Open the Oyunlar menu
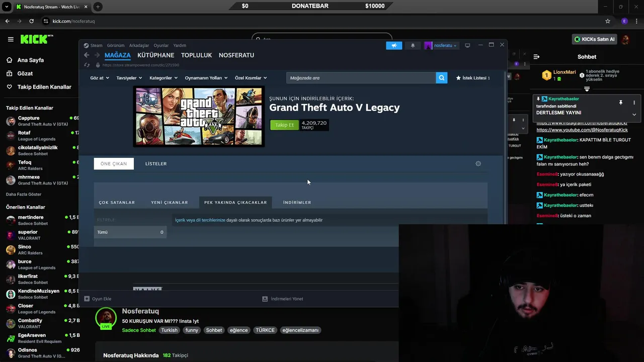The image size is (644, 362). pyautogui.click(x=161, y=45)
